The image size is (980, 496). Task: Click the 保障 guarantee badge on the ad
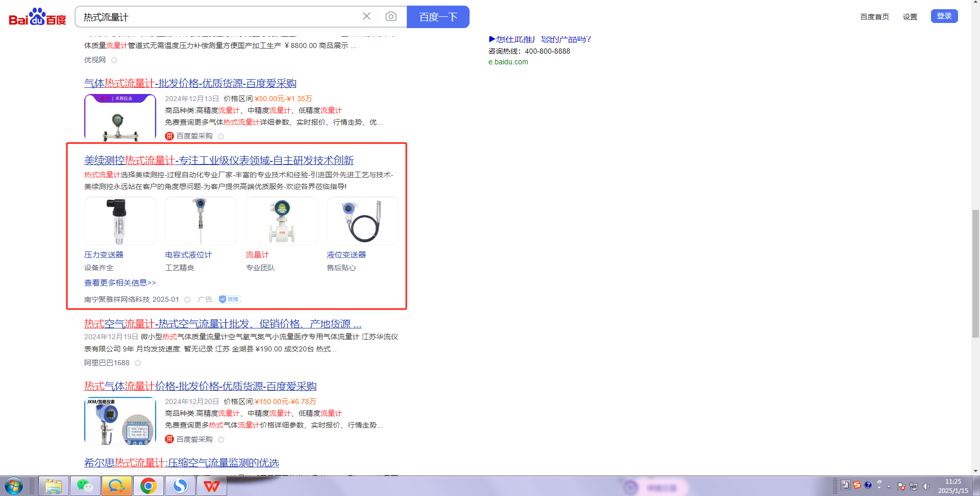click(x=230, y=299)
